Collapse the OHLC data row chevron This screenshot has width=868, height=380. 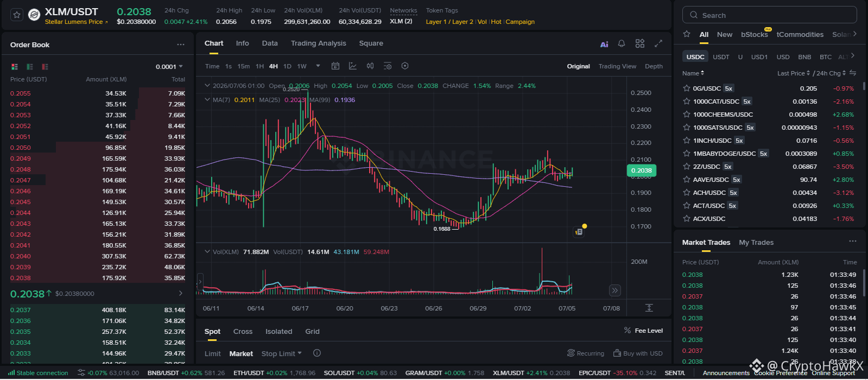point(207,85)
